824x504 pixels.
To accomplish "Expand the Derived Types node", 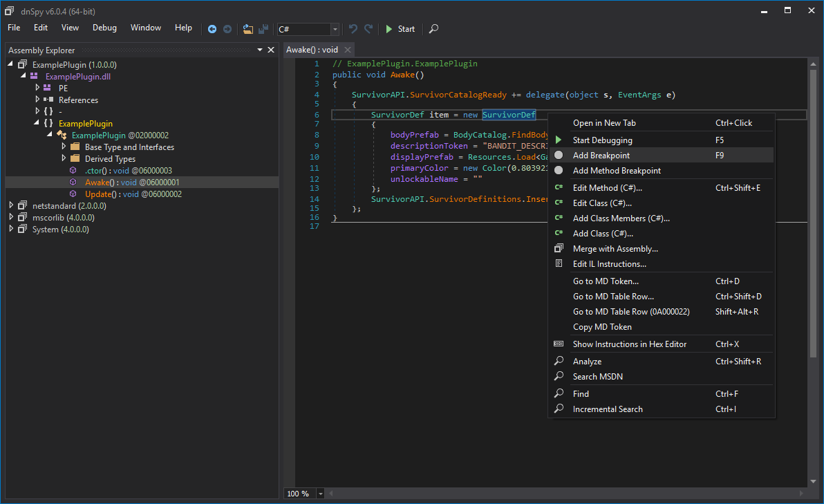I will point(64,158).
